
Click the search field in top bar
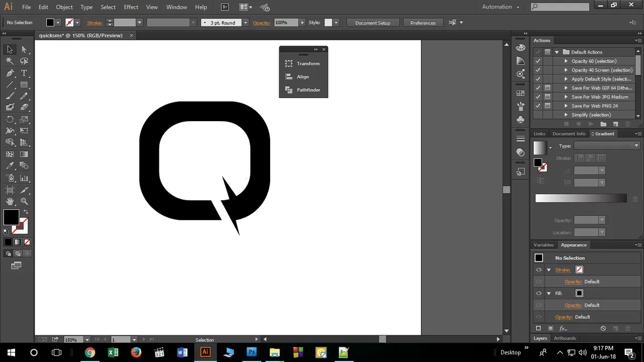[x=560, y=7]
